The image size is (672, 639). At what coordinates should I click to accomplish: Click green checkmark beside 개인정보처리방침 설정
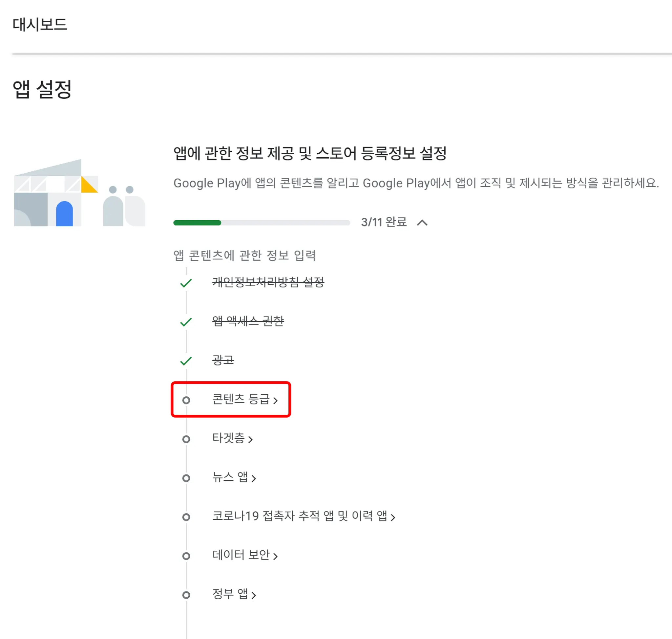point(186,283)
